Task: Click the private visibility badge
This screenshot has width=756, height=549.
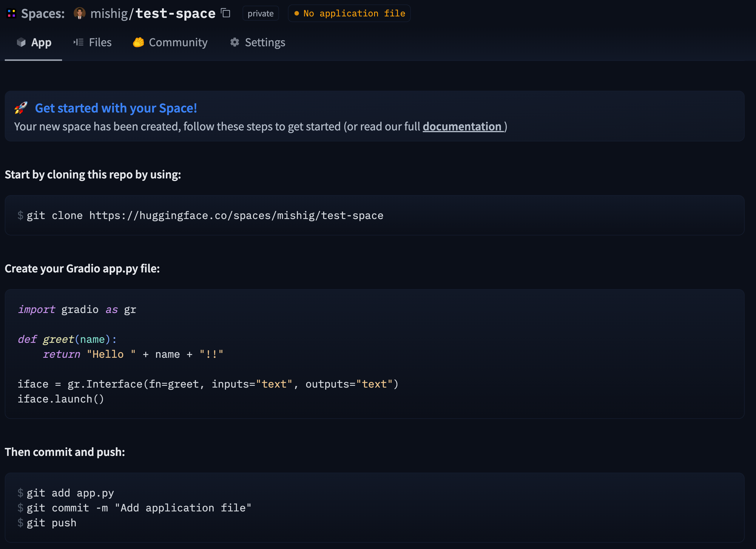Action: pyautogui.click(x=260, y=13)
